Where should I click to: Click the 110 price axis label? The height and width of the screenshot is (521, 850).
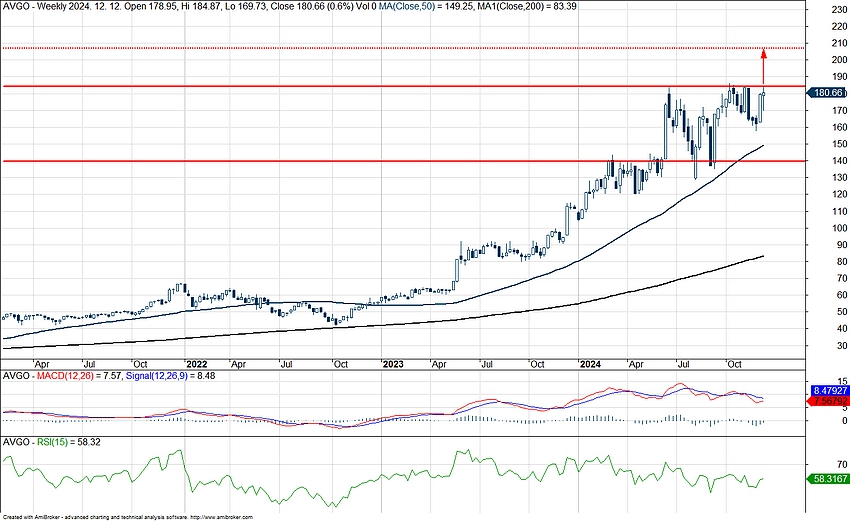[840, 211]
